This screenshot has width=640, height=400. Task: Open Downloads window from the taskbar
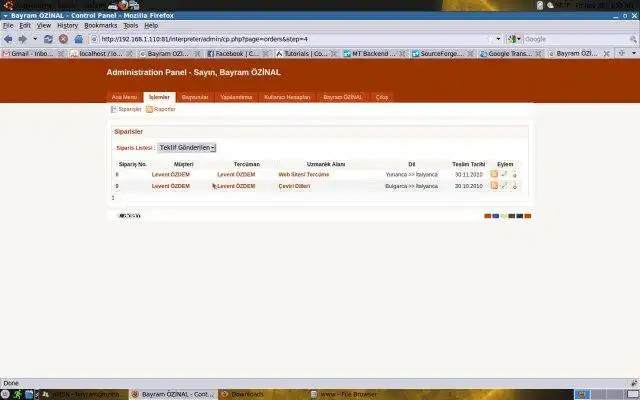(x=263, y=394)
